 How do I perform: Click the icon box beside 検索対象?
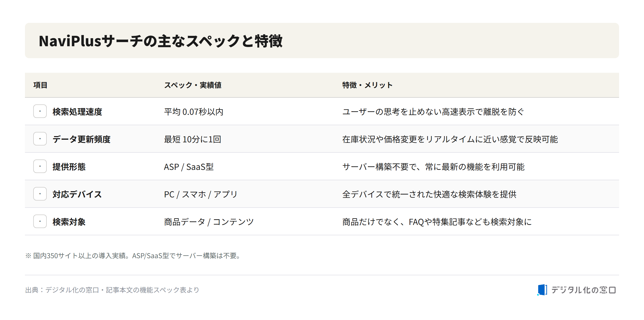40,221
